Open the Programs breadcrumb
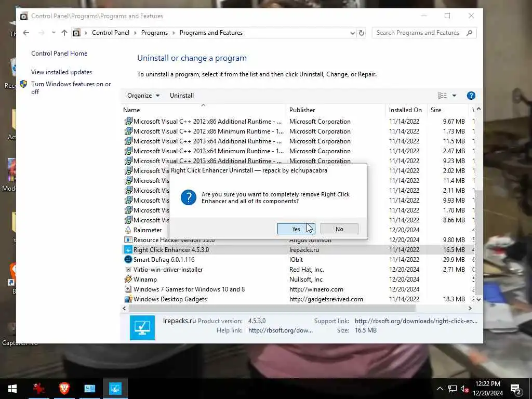The image size is (532, 399). [x=154, y=33]
